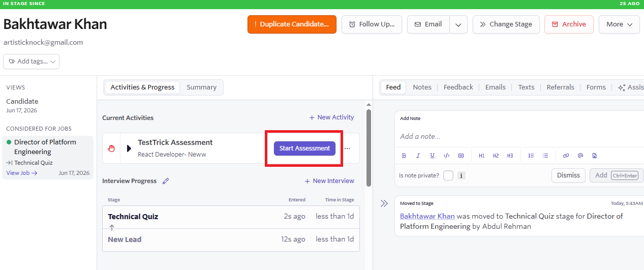Screen dimensions: 644x270
Task: Click the New Lead stage row
Action: [x=231, y=239]
